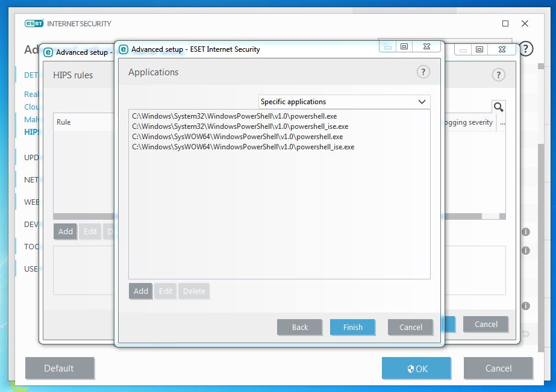The image size is (556, 392).
Task: Open the HIPS section in sidebar
Action: tap(31, 132)
